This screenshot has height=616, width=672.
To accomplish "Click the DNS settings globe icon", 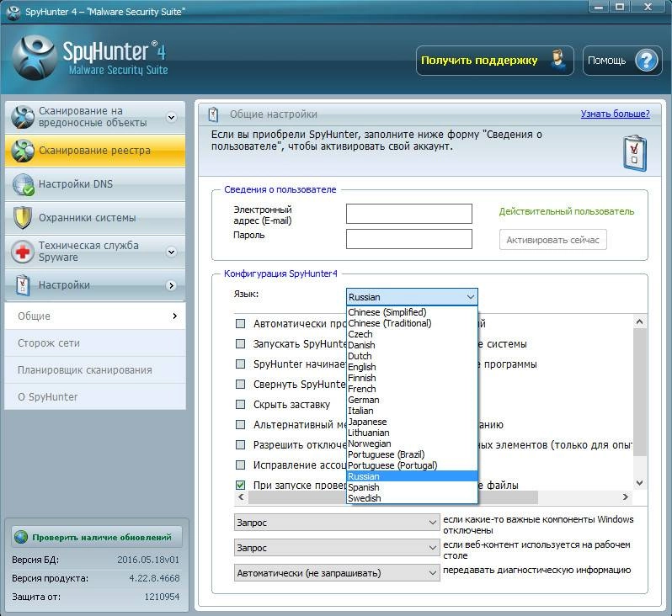I will [23, 184].
